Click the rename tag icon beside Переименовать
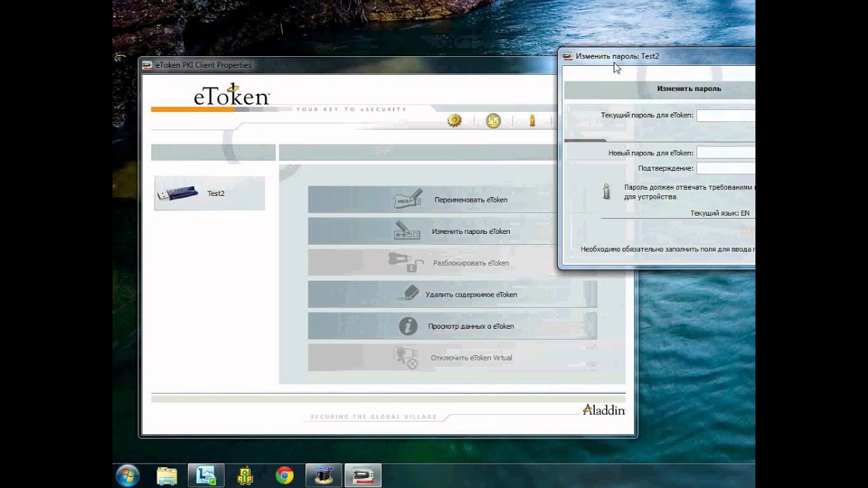This screenshot has width=868, height=488. pos(408,199)
